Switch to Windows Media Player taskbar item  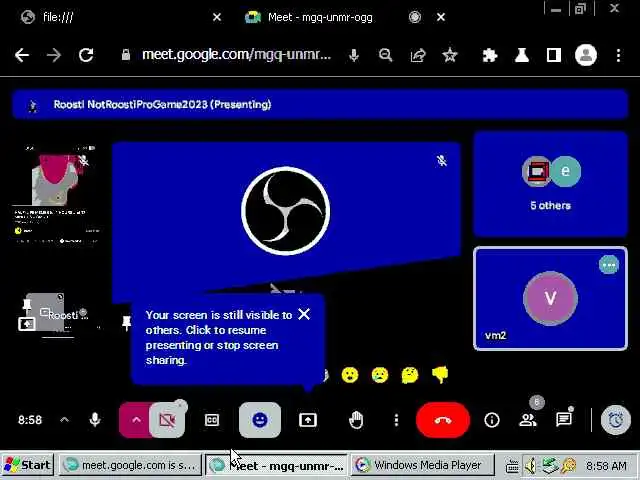[x=422, y=465]
